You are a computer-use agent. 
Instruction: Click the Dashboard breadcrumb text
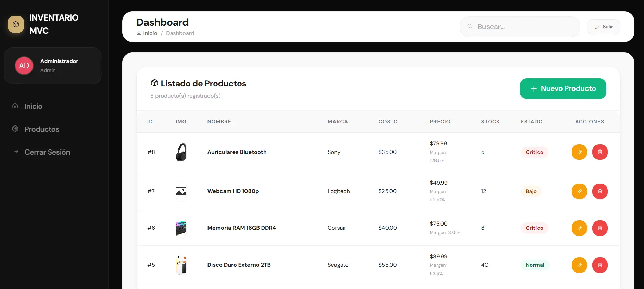click(x=180, y=33)
